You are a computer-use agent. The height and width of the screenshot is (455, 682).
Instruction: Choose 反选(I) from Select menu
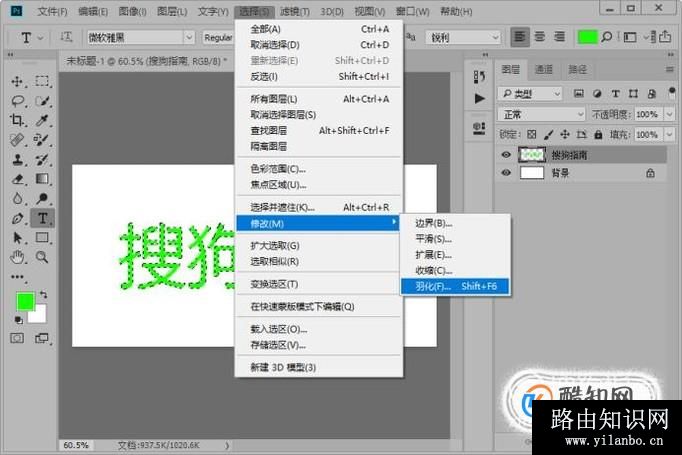[x=319, y=77]
